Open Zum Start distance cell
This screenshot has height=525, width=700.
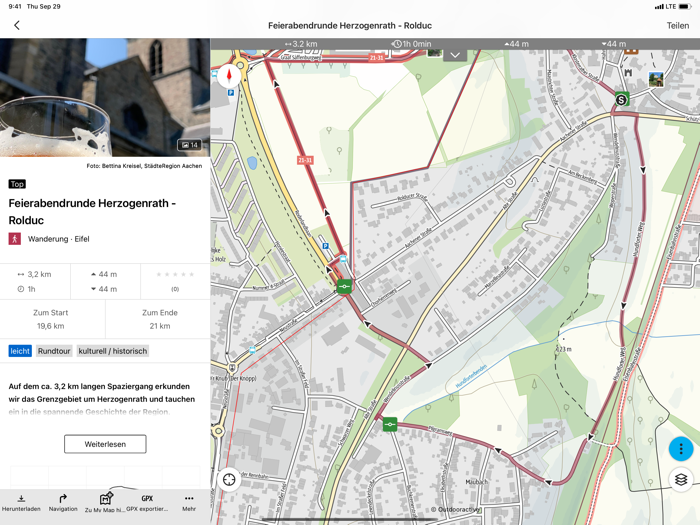[50, 319]
